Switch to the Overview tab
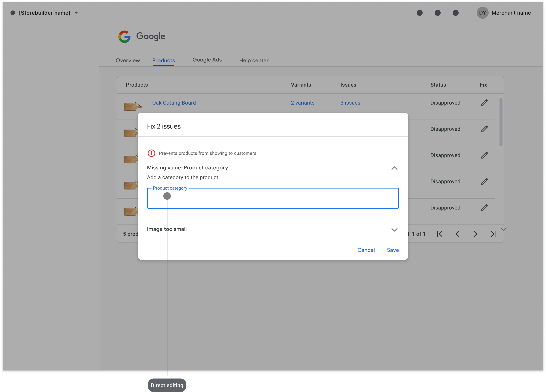Screen dimensions: 546x392 click(127, 60)
